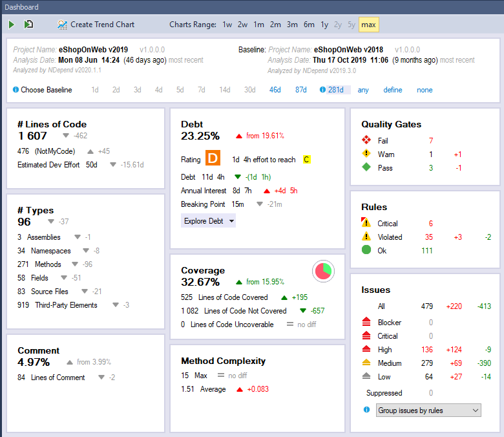Set charts range to 6m
Image resolution: width=504 pixels, height=437 pixels.
pos(309,25)
